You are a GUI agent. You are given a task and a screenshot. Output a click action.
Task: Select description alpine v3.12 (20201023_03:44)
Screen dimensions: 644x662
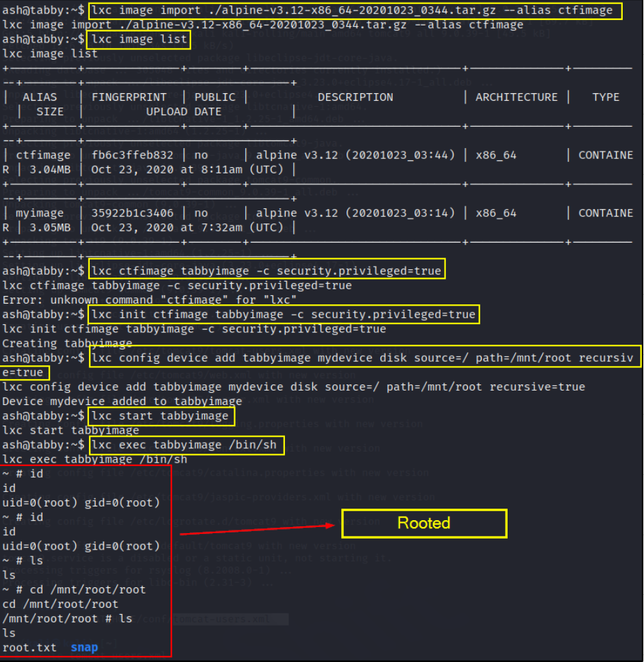(356, 155)
